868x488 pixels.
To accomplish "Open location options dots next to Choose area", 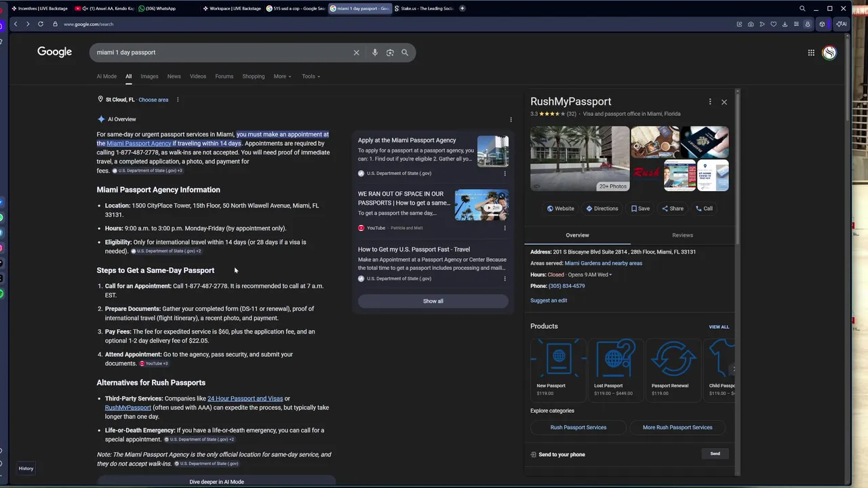I will pos(178,100).
